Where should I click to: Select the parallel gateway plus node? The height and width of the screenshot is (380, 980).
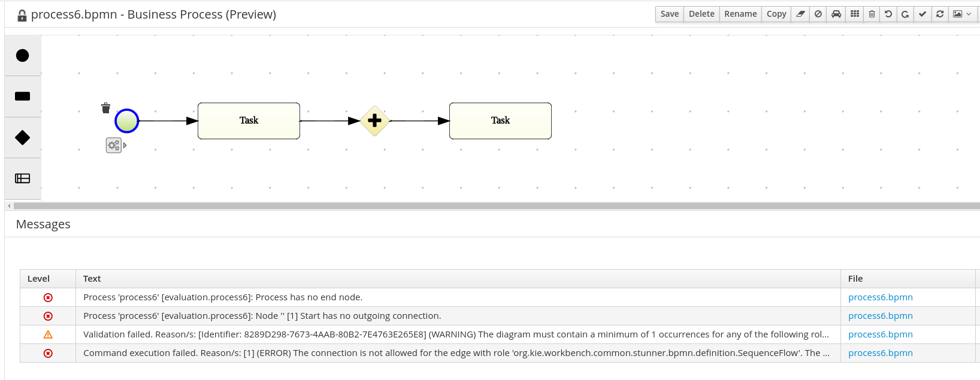coord(375,121)
